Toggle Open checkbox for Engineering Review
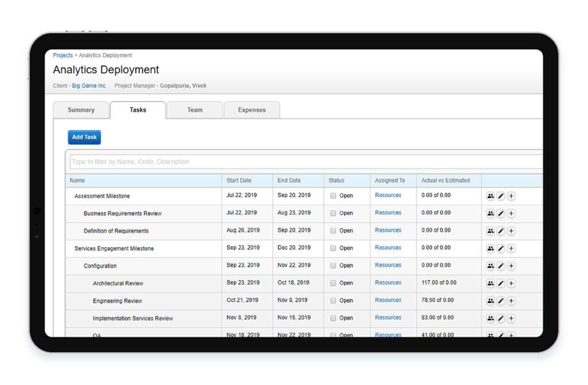Screen dimensions: 588x385 pyautogui.click(x=333, y=301)
